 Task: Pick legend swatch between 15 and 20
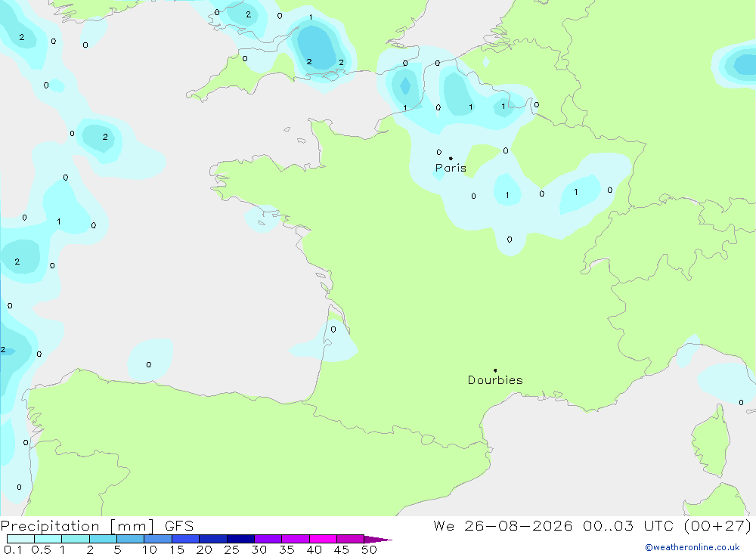[186, 539]
